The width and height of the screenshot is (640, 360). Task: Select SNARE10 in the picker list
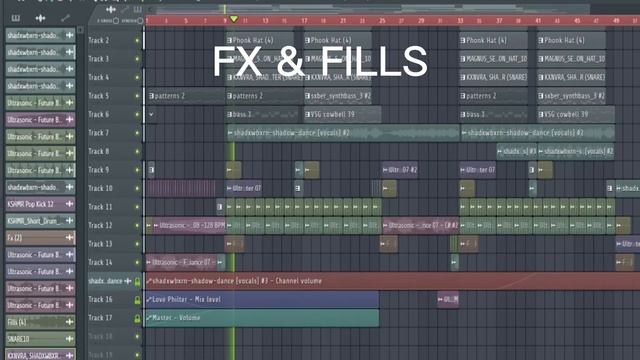40,339
